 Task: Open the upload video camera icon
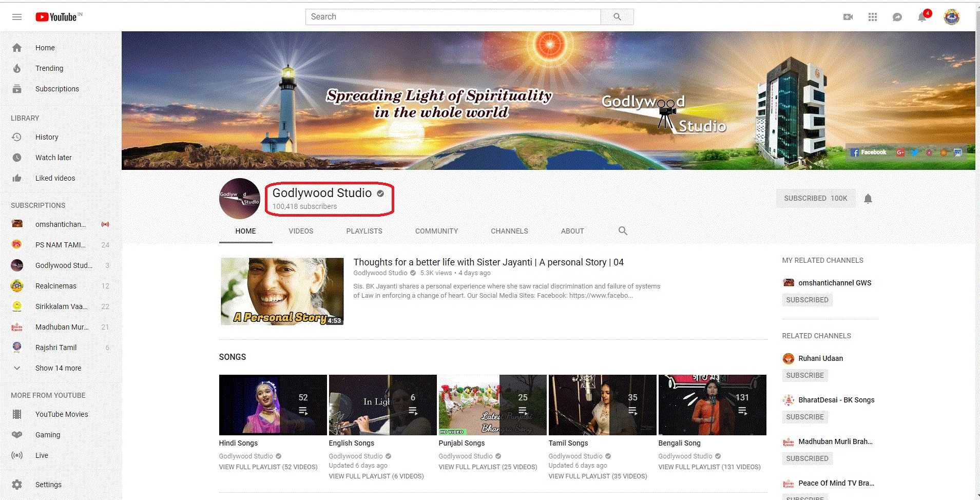coord(848,17)
